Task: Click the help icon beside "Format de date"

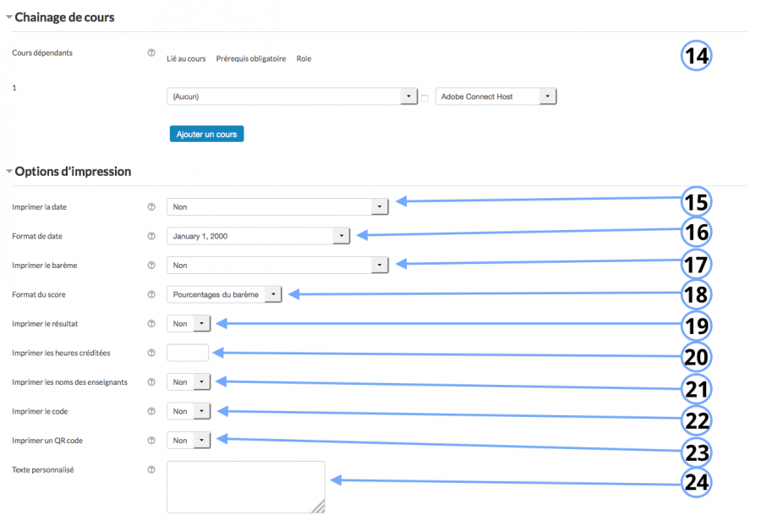Action: (x=151, y=235)
